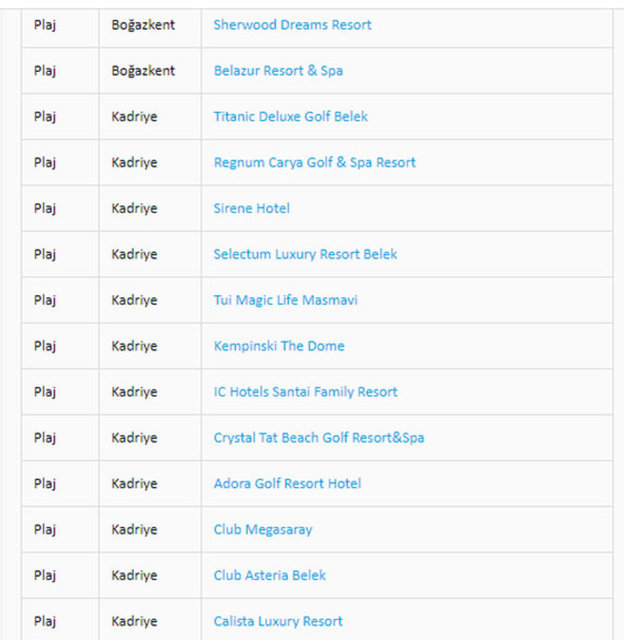This screenshot has height=640, width=624.
Task: Click the Belazur Resort & Spa link
Action: [278, 71]
